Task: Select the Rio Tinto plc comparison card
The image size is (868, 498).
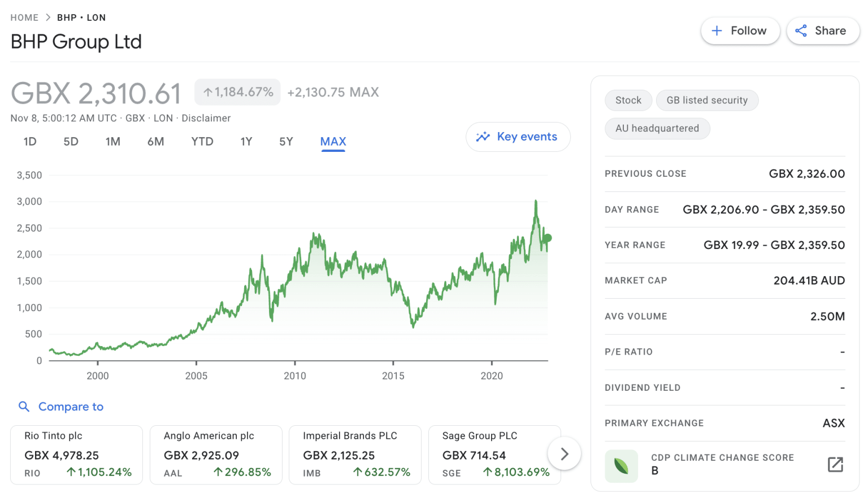Action: [76, 455]
